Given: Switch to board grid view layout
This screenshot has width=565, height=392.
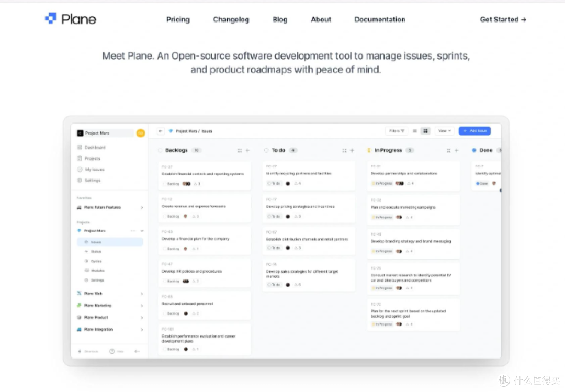Looking at the screenshot, I should click(425, 131).
